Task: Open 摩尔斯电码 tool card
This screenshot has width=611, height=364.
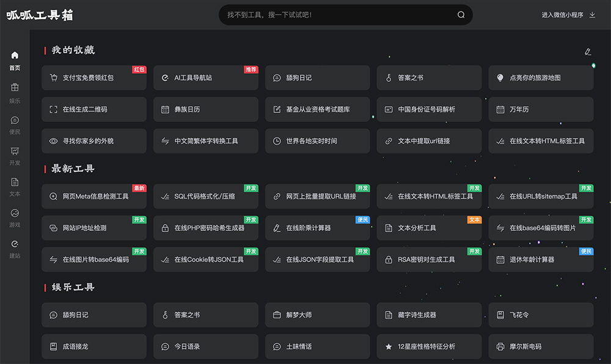Action: point(541,346)
